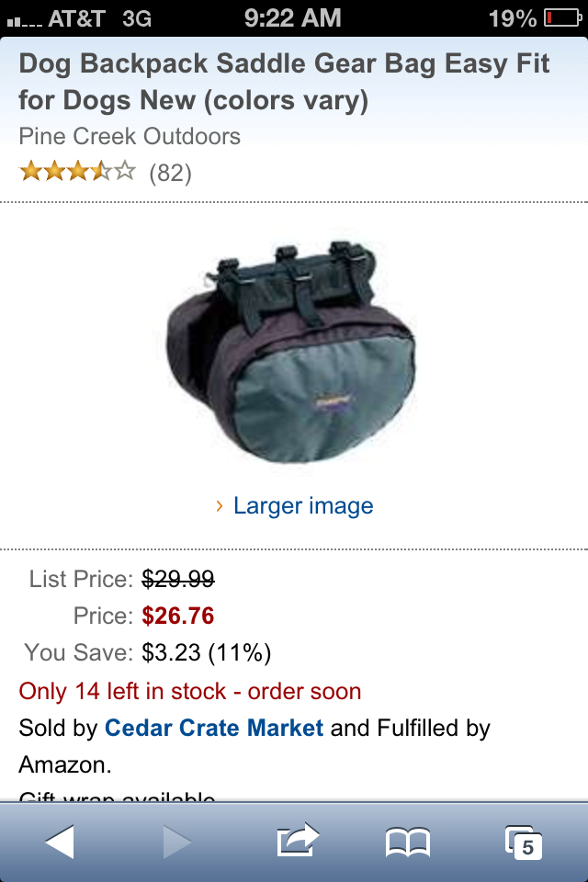Tap the $26.76 price text

[178, 616]
